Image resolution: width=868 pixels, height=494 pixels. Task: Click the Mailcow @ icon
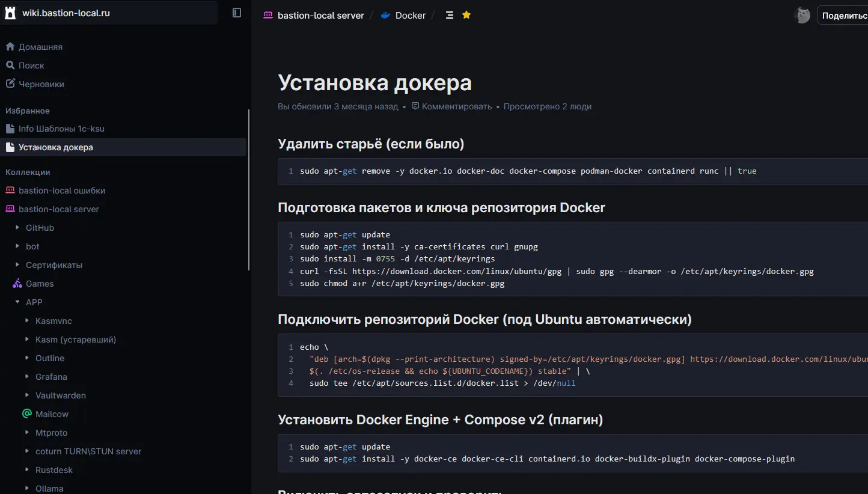click(27, 413)
